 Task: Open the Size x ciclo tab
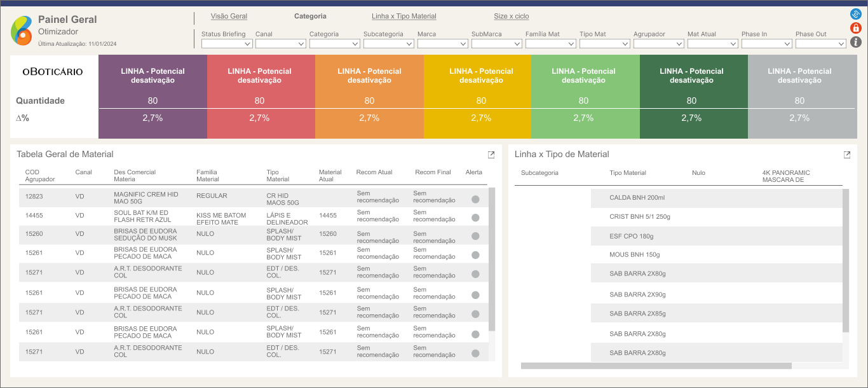[x=511, y=17]
